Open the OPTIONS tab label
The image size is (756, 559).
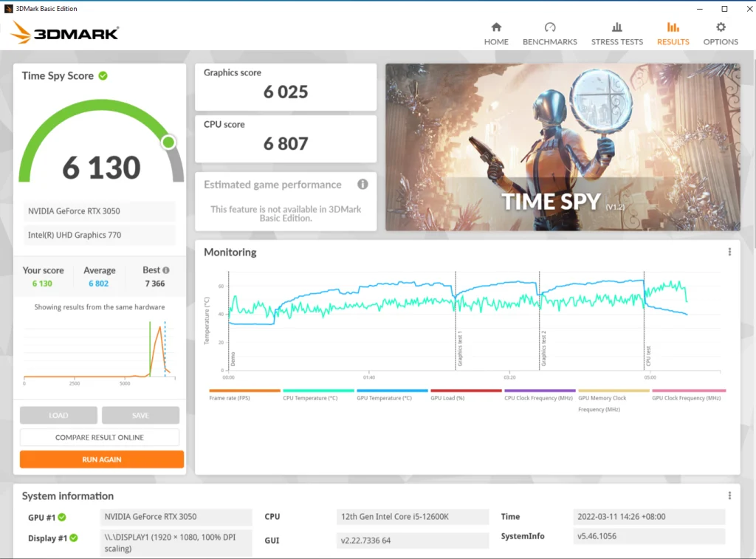tap(721, 42)
